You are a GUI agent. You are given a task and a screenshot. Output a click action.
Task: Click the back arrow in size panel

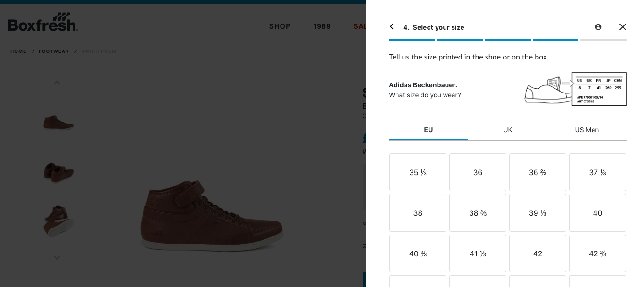pyautogui.click(x=392, y=27)
